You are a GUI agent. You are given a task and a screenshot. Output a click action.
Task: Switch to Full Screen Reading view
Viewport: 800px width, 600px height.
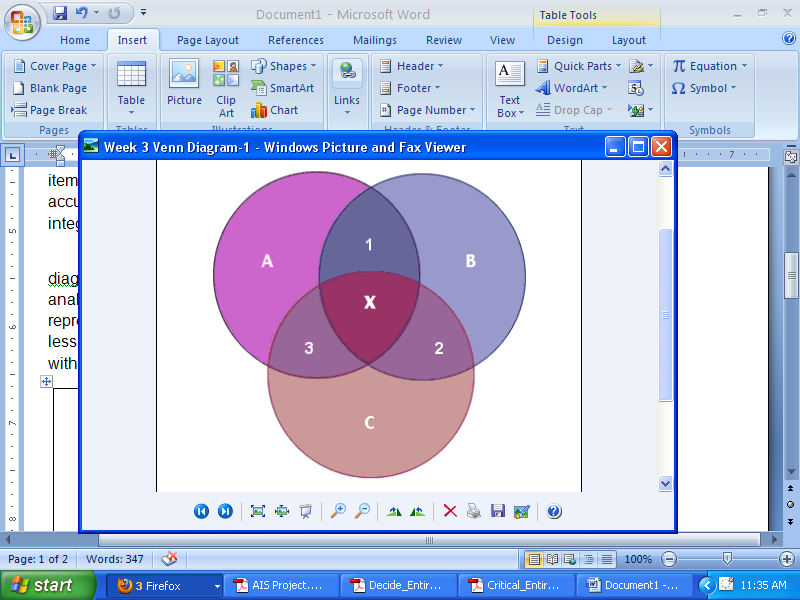coord(552,559)
